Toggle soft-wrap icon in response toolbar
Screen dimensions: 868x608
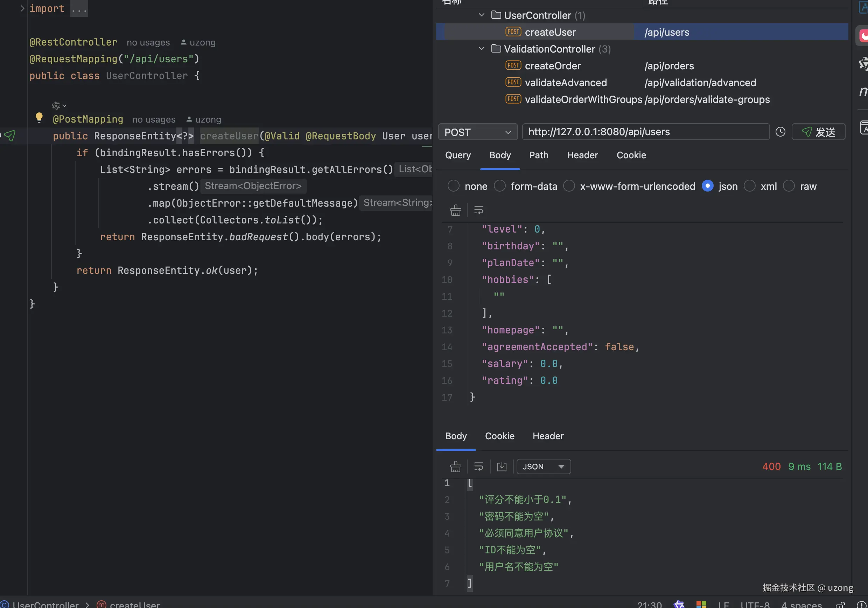click(478, 467)
